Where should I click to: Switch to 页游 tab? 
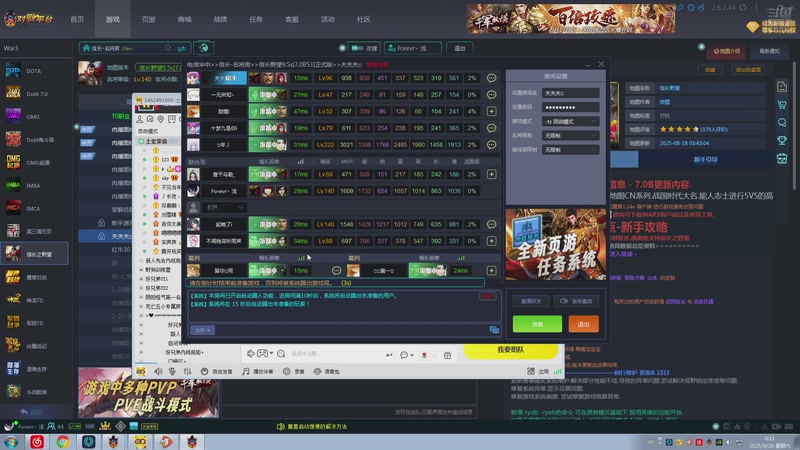click(x=148, y=19)
